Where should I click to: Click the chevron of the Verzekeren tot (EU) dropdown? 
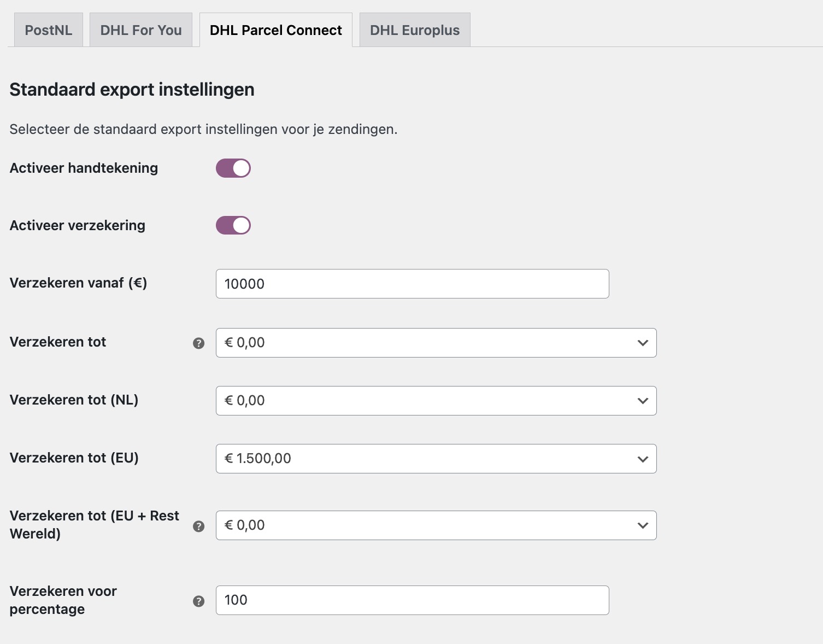click(x=643, y=459)
